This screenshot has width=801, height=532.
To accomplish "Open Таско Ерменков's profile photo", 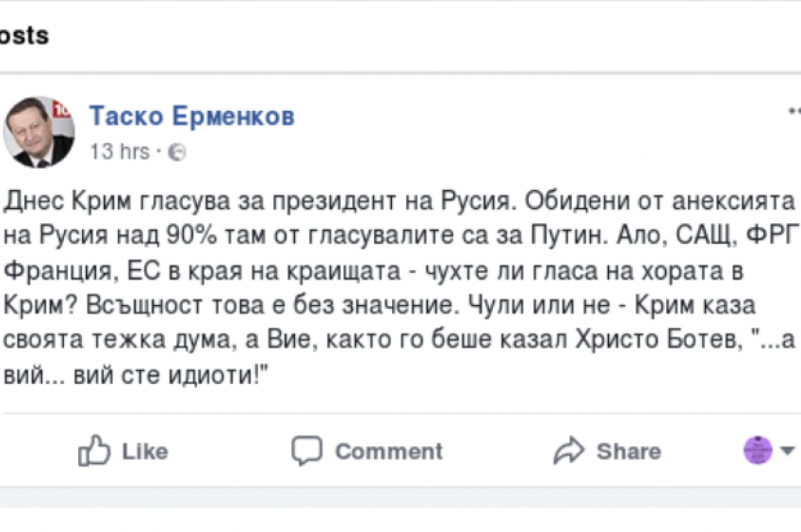I will click(x=39, y=132).
